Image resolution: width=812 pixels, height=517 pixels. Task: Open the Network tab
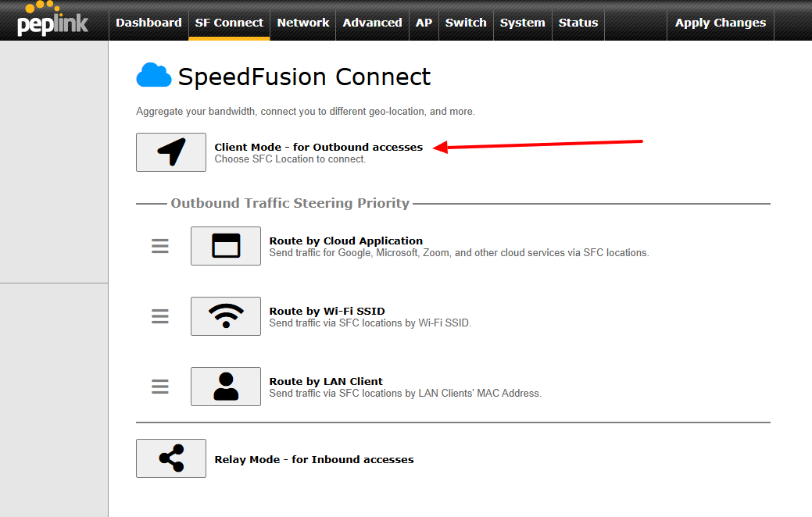303,23
